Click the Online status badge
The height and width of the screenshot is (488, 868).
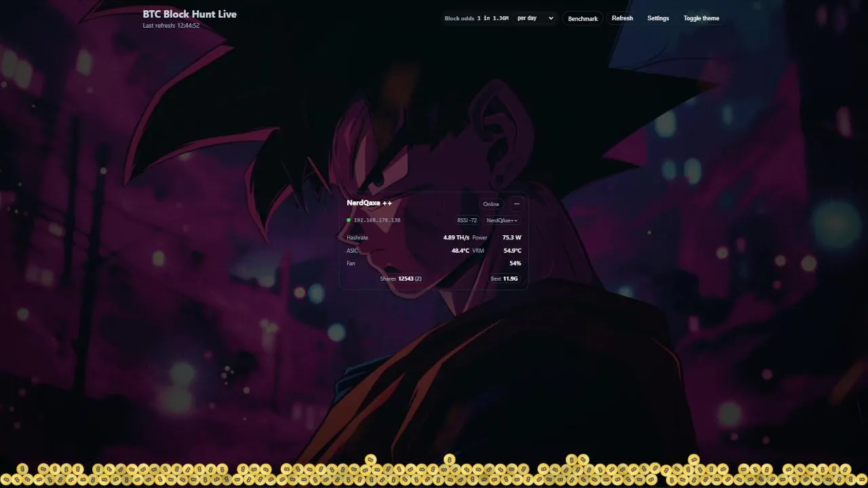pyautogui.click(x=491, y=204)
